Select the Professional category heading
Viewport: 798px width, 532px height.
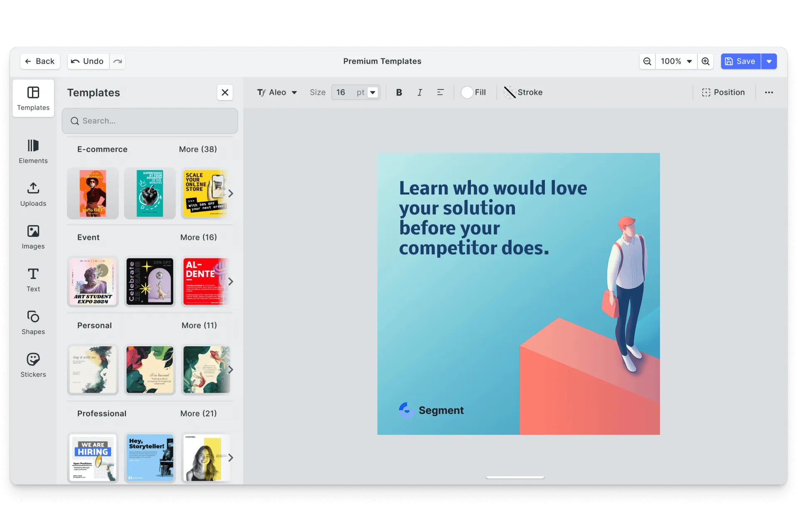tap(102, 414)
